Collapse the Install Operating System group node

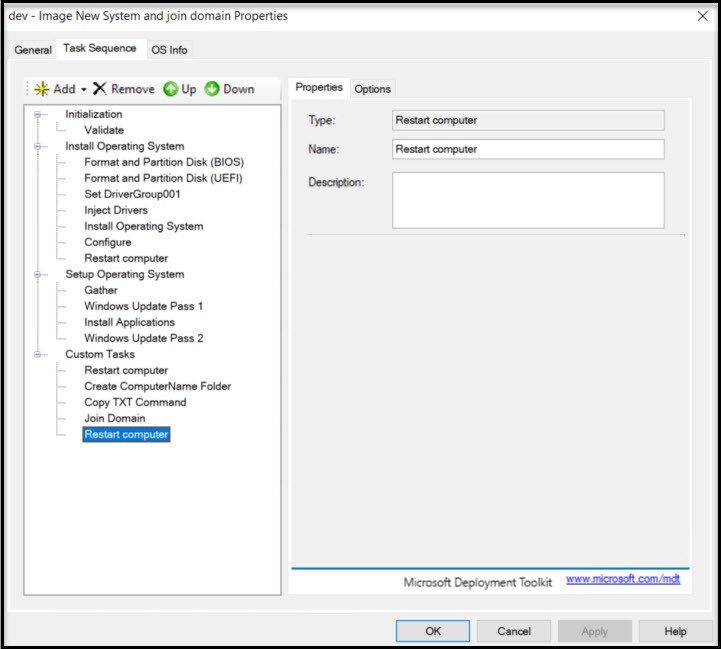click(38, 146)
